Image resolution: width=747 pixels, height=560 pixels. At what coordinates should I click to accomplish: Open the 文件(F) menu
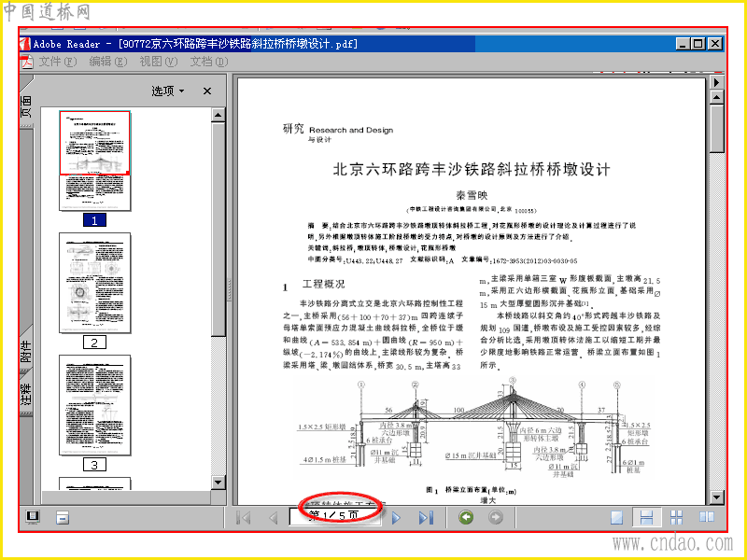click(x=57, y=62)
